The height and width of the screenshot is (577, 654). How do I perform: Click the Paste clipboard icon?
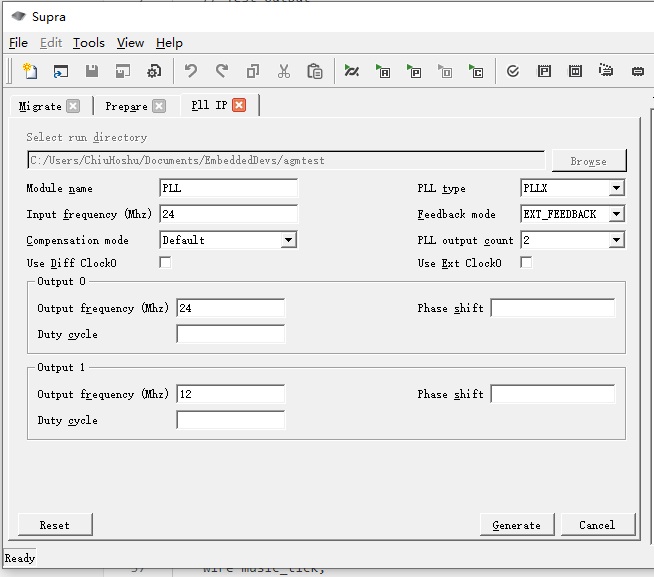pyautogui.click(x=314, y=71)
